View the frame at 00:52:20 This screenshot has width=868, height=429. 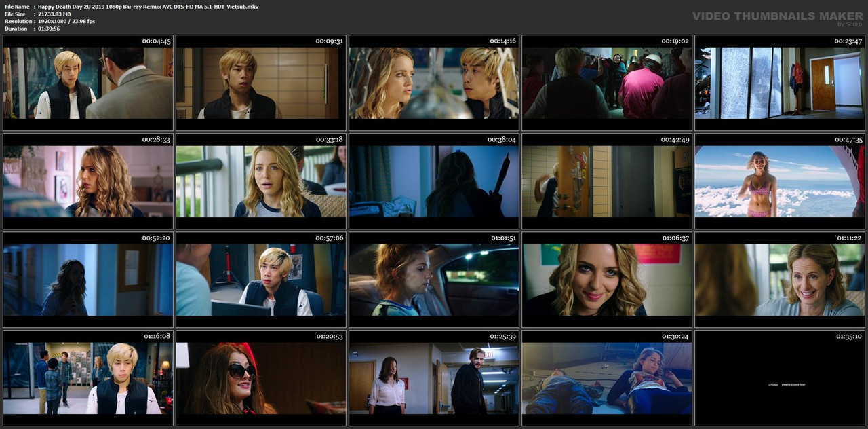pos(88,280)
